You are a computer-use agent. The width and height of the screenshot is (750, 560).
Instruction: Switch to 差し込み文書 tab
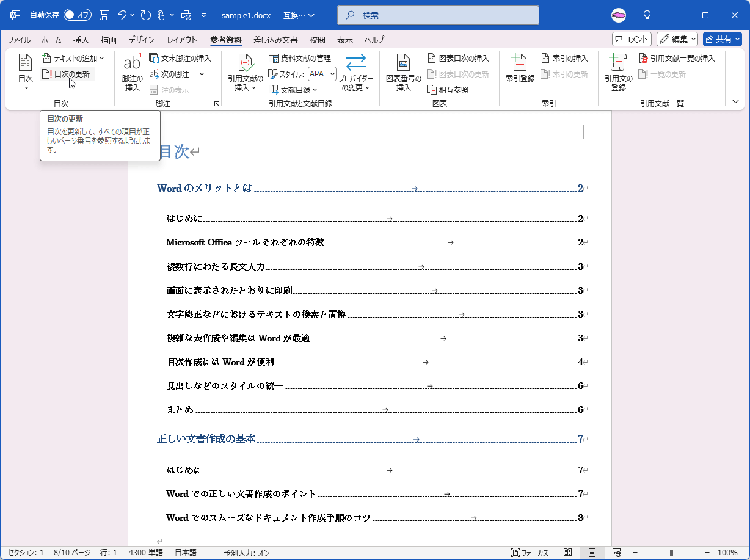point(275,40)
